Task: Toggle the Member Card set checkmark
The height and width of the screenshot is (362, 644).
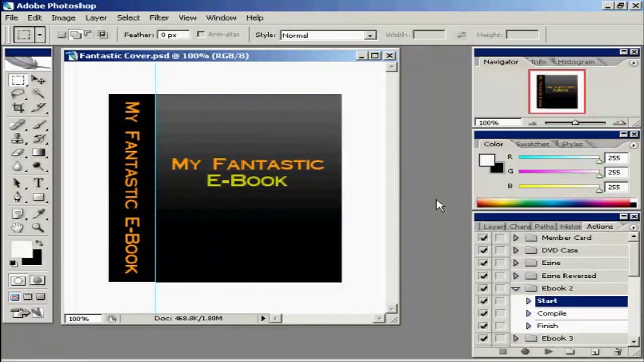Action: click(484, 238)
